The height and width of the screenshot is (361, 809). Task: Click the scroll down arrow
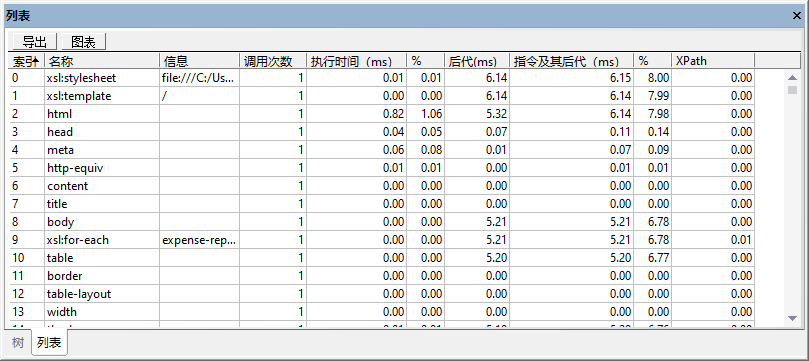[793, 319]
